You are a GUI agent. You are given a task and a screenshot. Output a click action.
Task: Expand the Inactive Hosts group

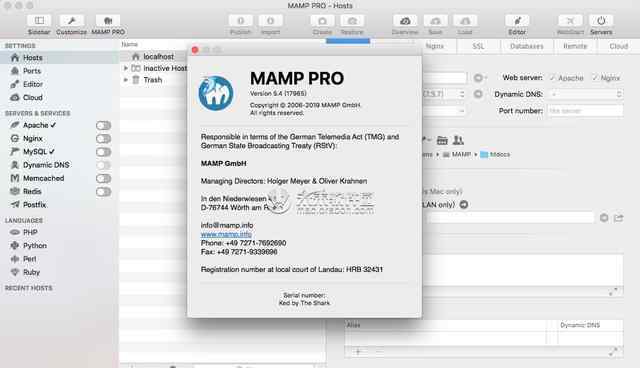[x=126, y=68]
